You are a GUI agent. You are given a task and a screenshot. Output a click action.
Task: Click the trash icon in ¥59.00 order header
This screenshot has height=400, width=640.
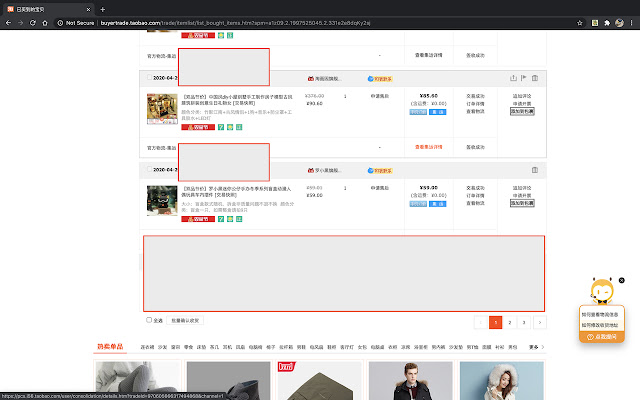tap(535, 170)
